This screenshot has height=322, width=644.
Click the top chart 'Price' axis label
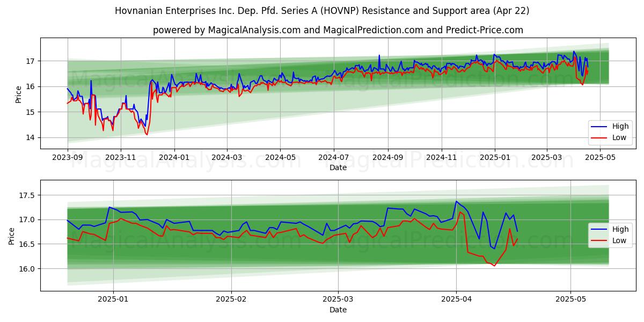(x=18, y=94)
